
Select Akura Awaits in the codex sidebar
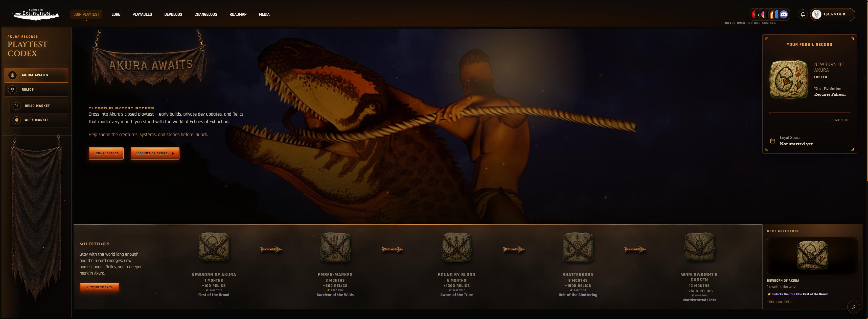tap(36, 75)
